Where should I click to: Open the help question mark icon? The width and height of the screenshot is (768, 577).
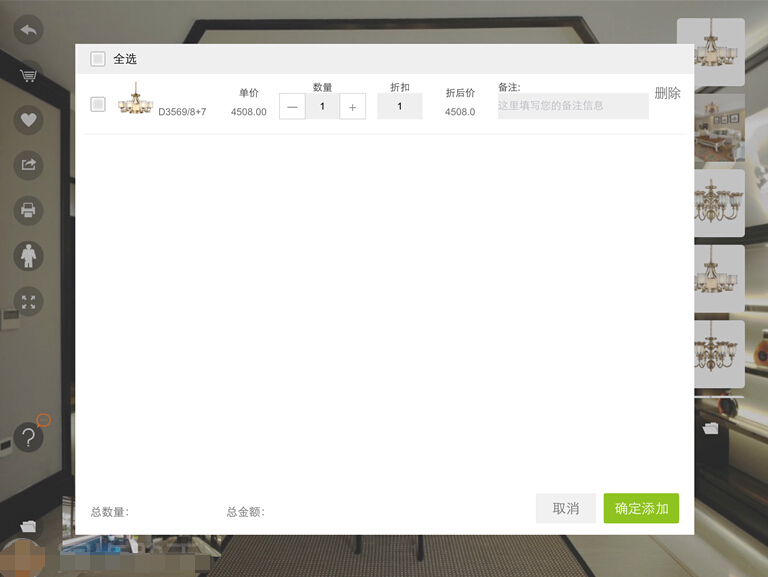click(28, 437)
